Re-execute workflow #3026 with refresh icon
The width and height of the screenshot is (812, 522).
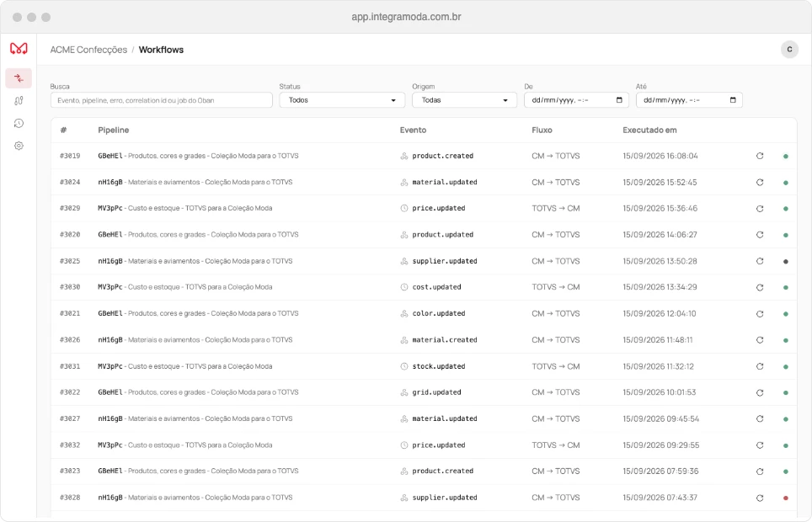tap(760, 339)
